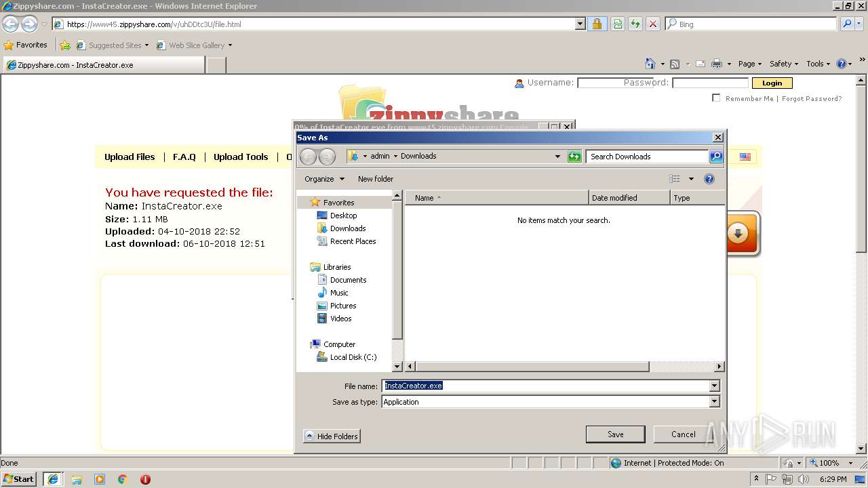Click the Forgot Password link
Screen dimensions: 868x488
click(812, 99)
